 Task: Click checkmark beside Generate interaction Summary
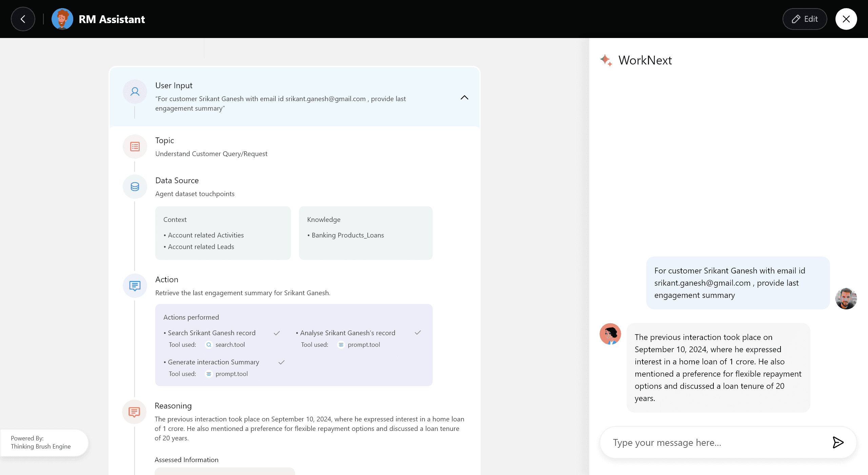coord(281,362)
